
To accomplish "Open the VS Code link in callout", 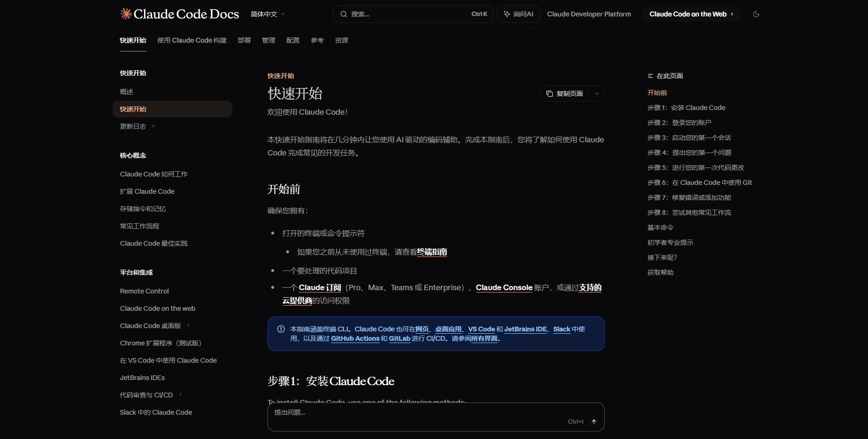I will pos(481,329).
